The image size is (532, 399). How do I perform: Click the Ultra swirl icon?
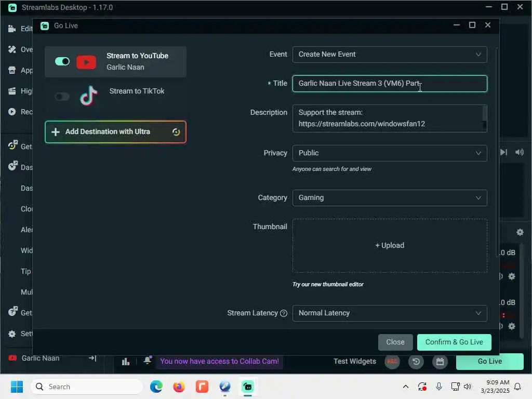(x=176, y=132)
